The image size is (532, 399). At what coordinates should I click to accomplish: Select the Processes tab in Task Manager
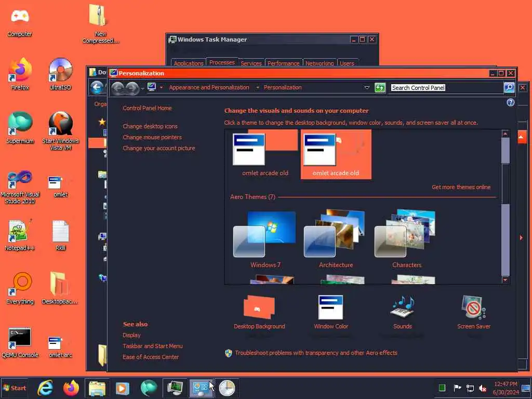(222, 62)
